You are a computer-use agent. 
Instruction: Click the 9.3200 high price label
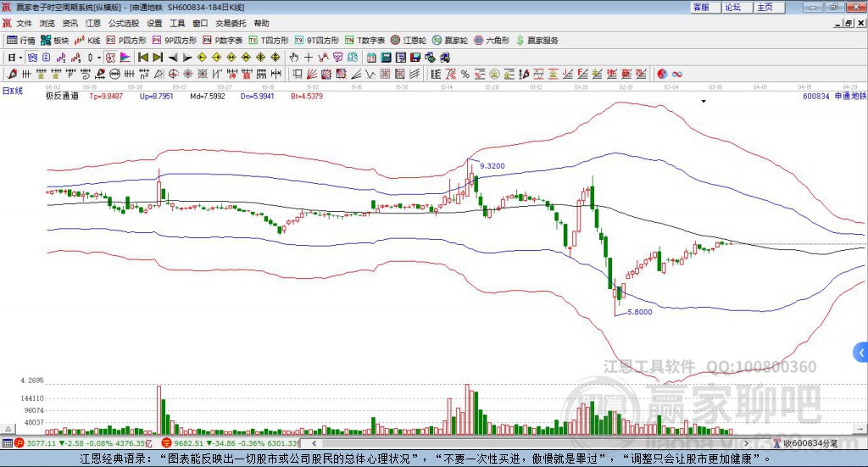[492, 166]
